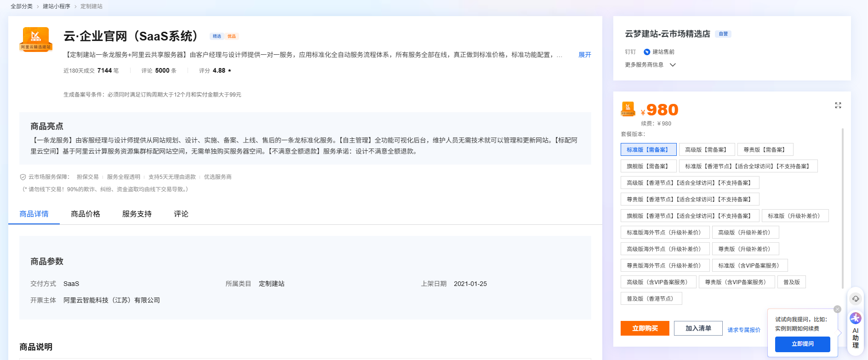Click the 建站售前 DingTalk contact icon
868x360 pixels.
[647, 52]
